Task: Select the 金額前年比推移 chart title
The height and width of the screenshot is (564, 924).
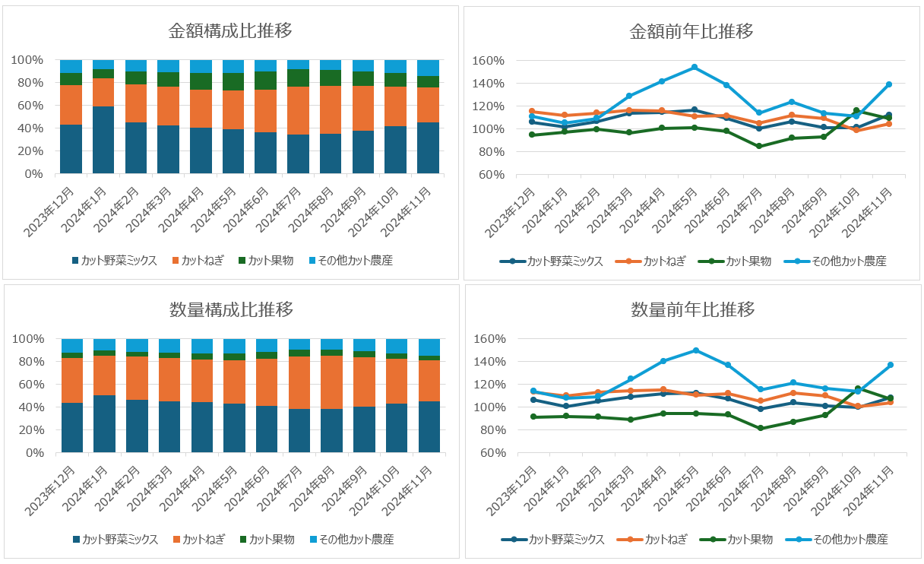Action: (x=691, y=31)
